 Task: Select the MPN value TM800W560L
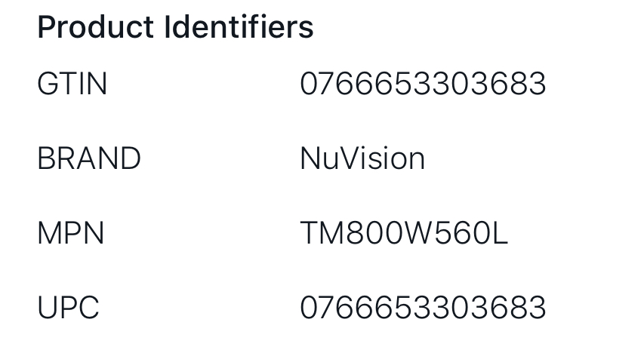404,233
